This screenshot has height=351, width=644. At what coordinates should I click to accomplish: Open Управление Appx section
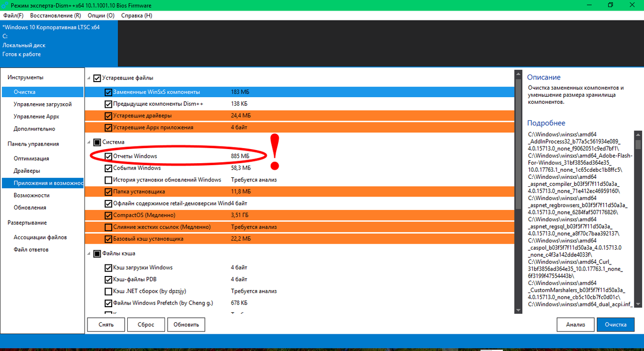tap(42, 116)
